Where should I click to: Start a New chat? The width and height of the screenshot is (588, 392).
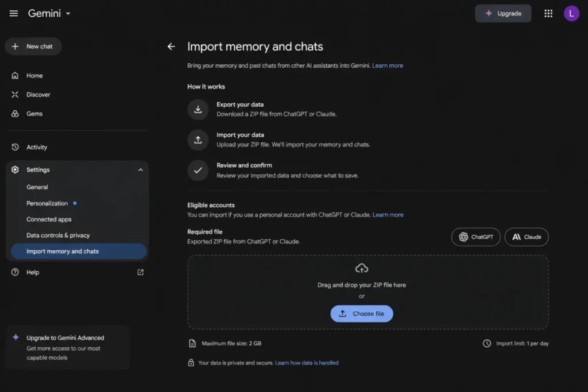pos(33,46)
